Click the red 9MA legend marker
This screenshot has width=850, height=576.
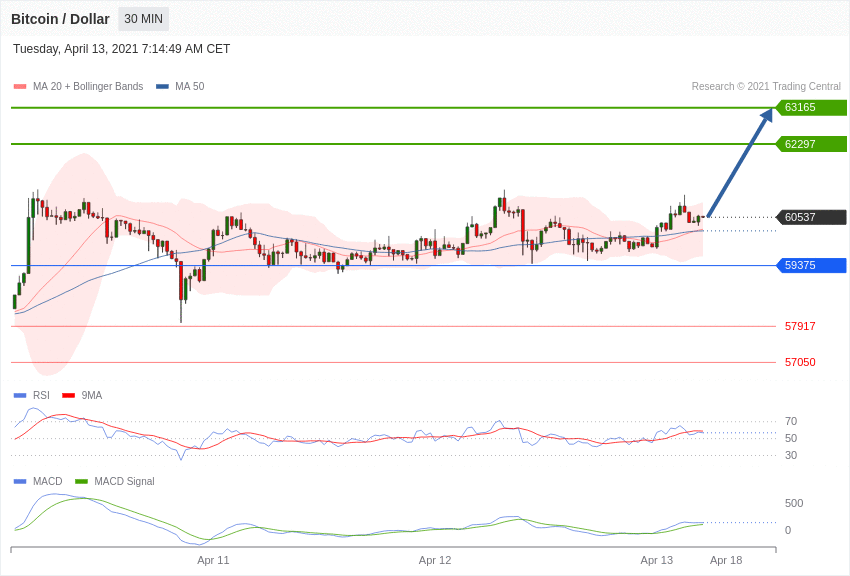[69, 396]
